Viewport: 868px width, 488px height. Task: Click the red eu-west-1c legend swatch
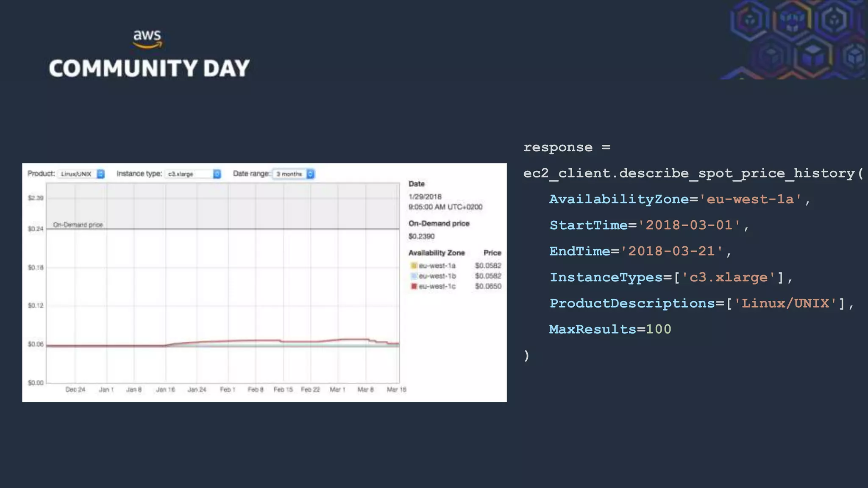[414, 286]
